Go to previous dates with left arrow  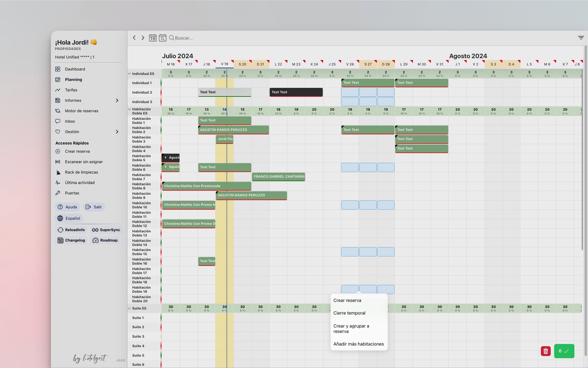pos(134,38)
